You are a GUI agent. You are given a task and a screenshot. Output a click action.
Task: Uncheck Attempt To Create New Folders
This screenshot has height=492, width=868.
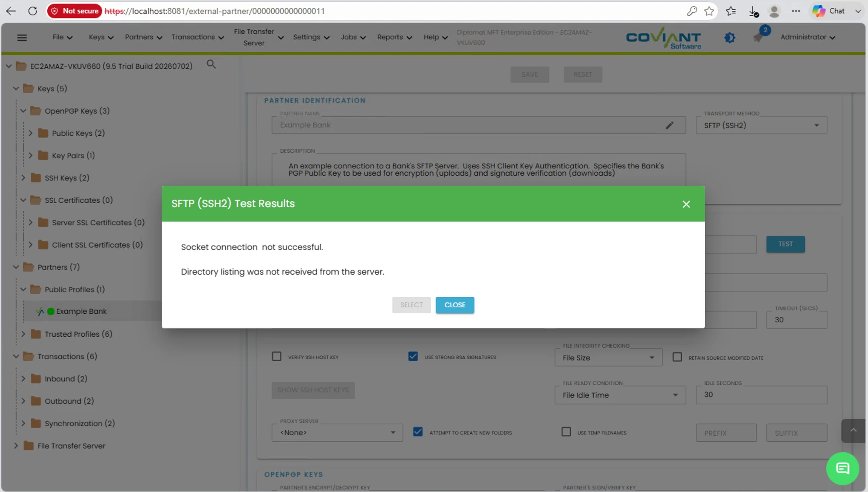tap(418, 432)
